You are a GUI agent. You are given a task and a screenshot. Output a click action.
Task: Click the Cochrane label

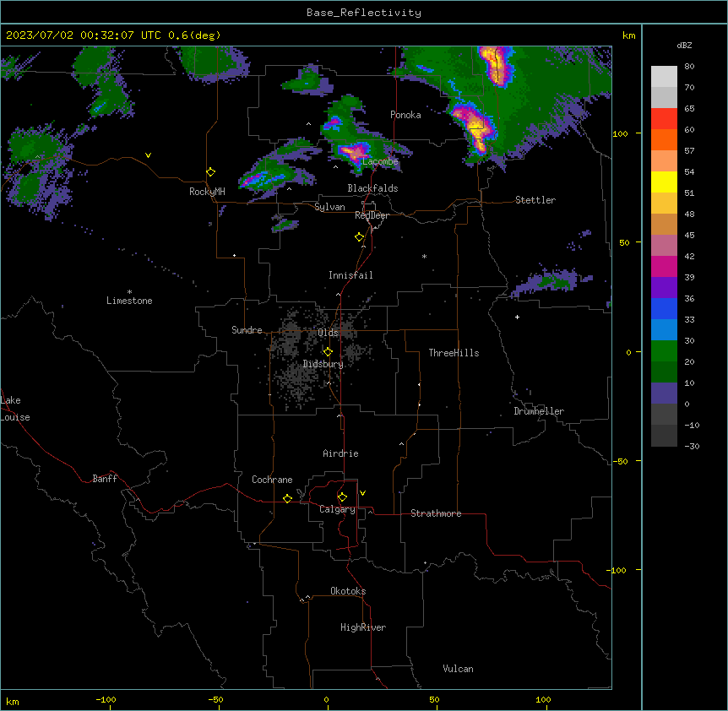tap(272, 480)
